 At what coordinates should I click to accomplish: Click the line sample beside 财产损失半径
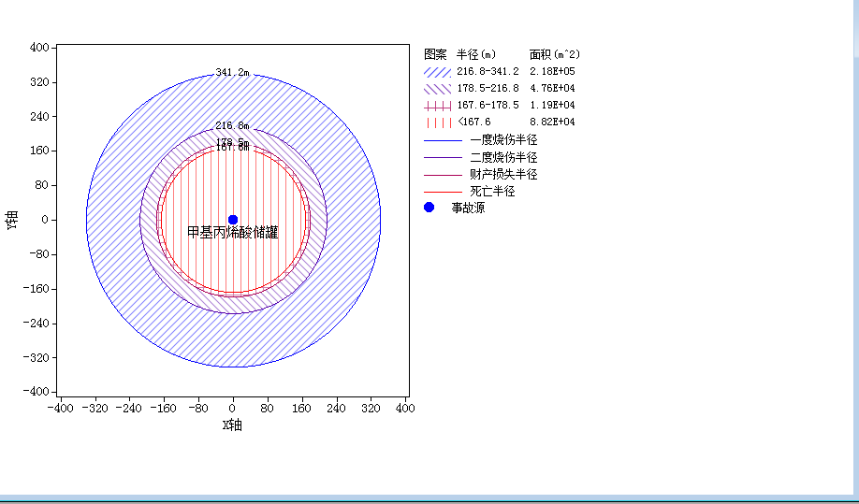443,175
